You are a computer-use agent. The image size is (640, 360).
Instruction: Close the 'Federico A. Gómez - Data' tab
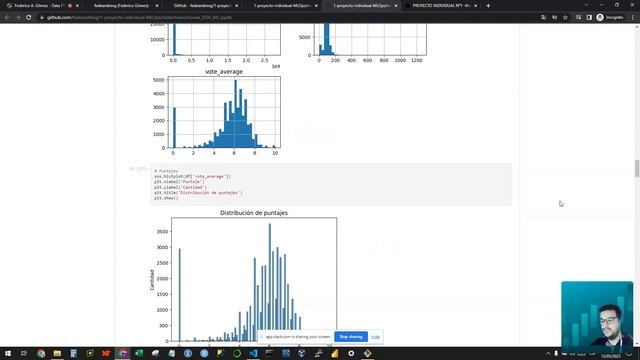point(78,6)
